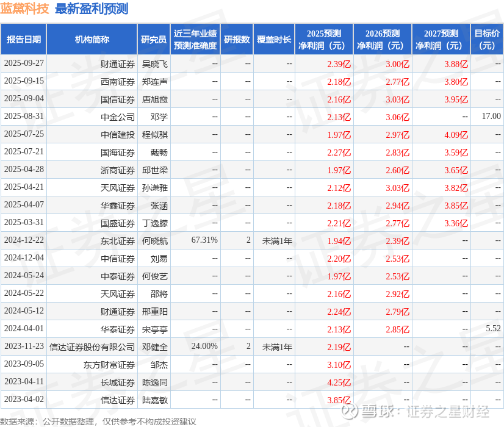Viewport: 504px width, 427px height.
Task: Select the 2025预测净利润 column header
Action: pyautogui.click(x=324, y=39)
